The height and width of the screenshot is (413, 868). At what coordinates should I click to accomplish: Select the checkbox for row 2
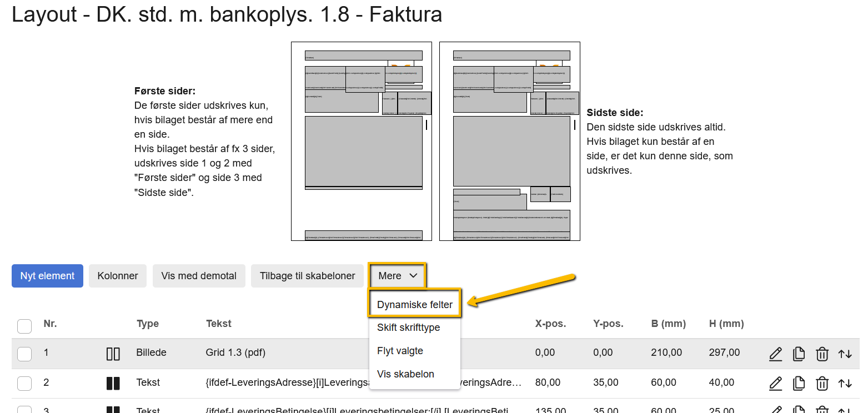point(24,383)
